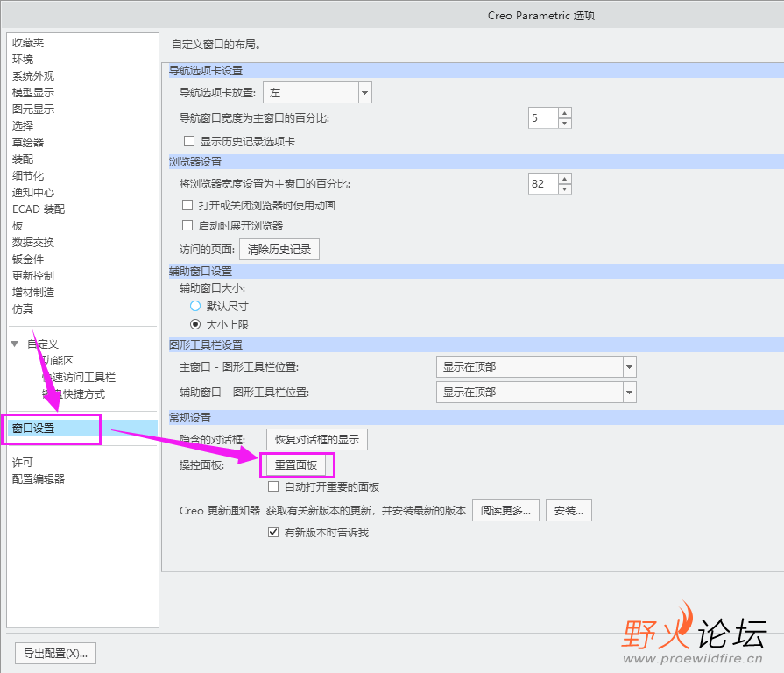784x673 pixels.
Task: Open 配置编辑器
Action: click(x=39, y=479)
